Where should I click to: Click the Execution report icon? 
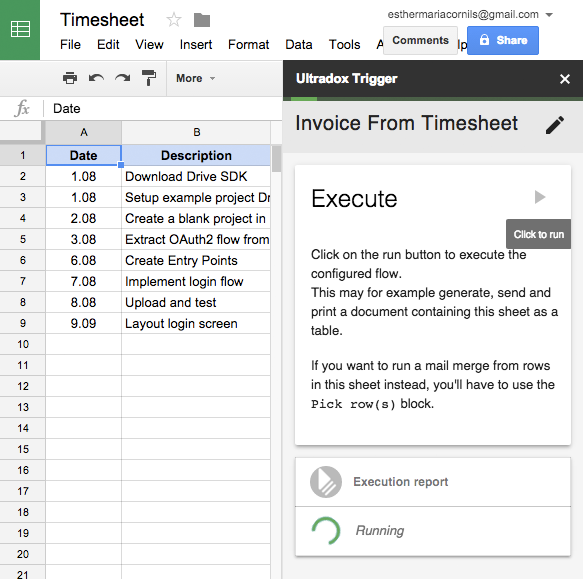(x=326, y=482)
